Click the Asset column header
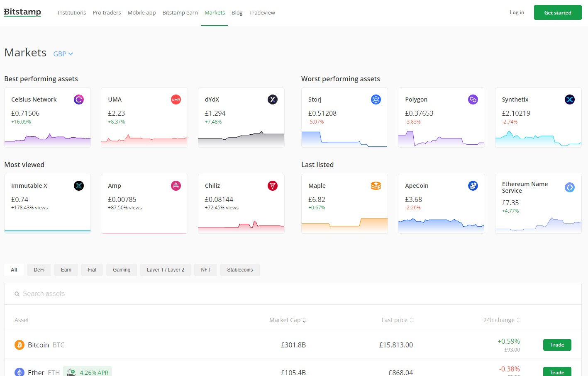Image resolution: width=588 pixels, height=376 pixels. click(x=22, y=320)
